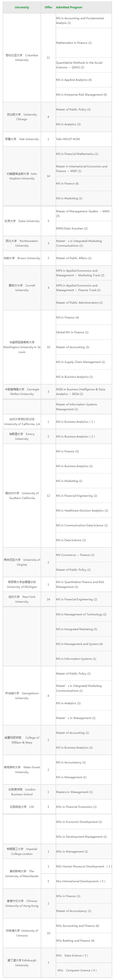Select Mathematics in Finance (1) row
114x980 pixels.
click(83, 43)
